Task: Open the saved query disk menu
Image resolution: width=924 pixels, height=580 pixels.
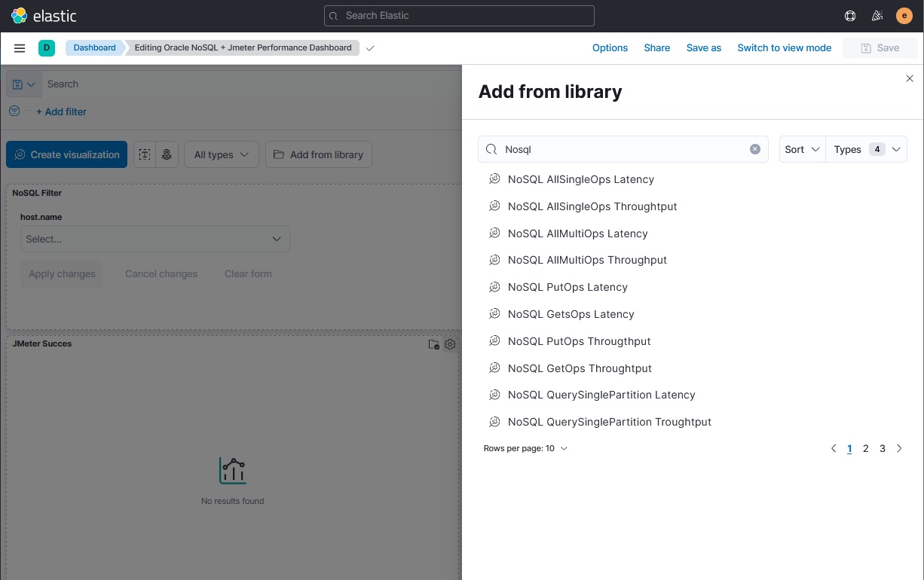Action: pos(24,84)
